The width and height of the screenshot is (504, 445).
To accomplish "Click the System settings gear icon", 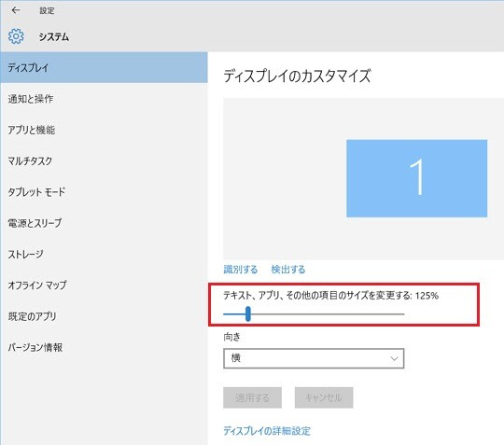I will tap(16, 36).
